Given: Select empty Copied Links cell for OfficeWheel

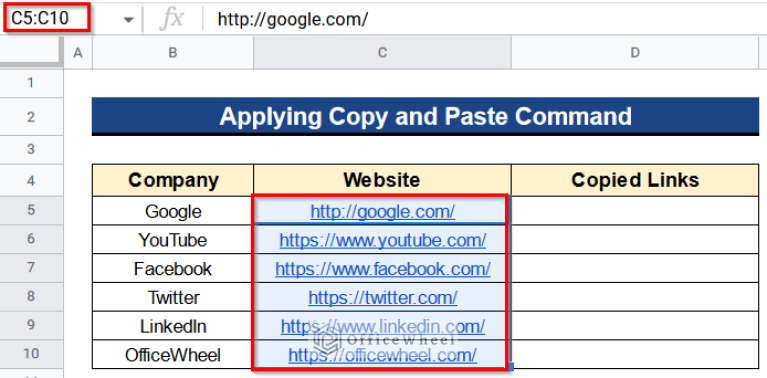Looking at the screenshot, I should pyautogui.click(x=635, y=355).
